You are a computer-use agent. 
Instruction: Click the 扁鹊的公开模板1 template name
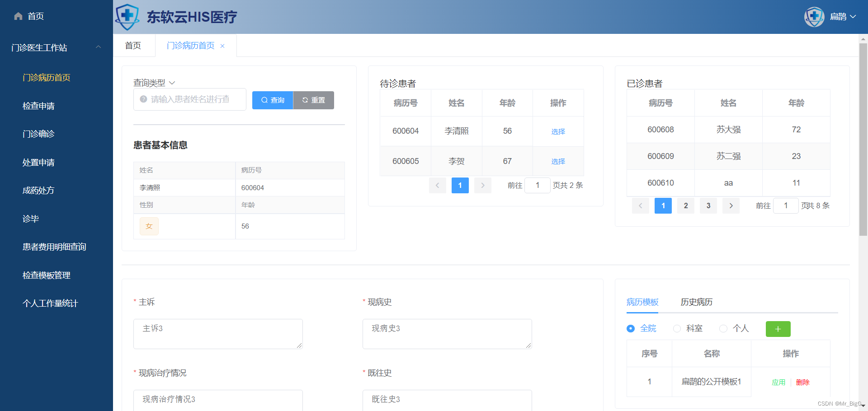click(712, 382)
